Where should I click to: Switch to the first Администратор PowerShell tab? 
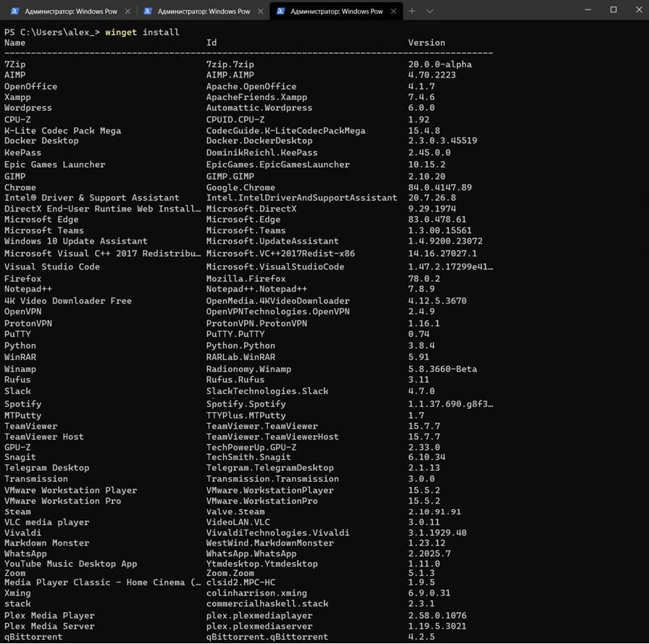point(70,11)
